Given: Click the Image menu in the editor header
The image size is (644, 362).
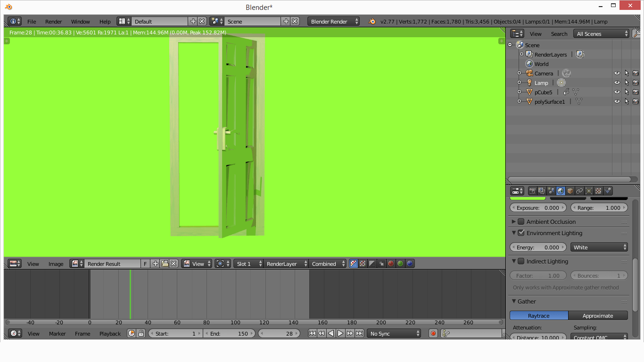Looking at the screenshot, I should tap(56, 263).
